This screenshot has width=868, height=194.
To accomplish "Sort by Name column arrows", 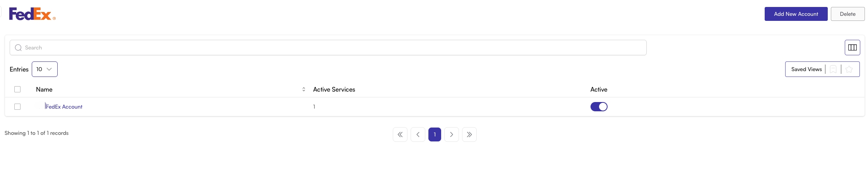I will (x=304, y=89).
